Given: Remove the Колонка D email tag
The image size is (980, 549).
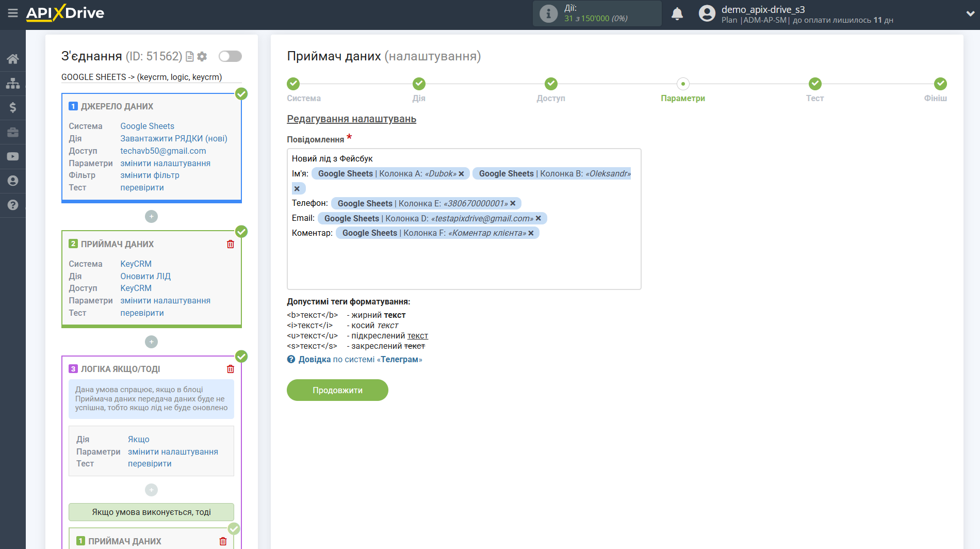Looking at the screenshot, I should (538, 218).
